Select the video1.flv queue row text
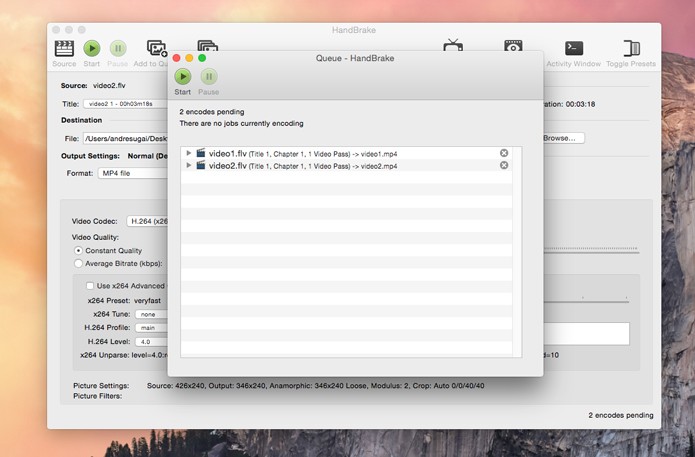 (303, 154)
